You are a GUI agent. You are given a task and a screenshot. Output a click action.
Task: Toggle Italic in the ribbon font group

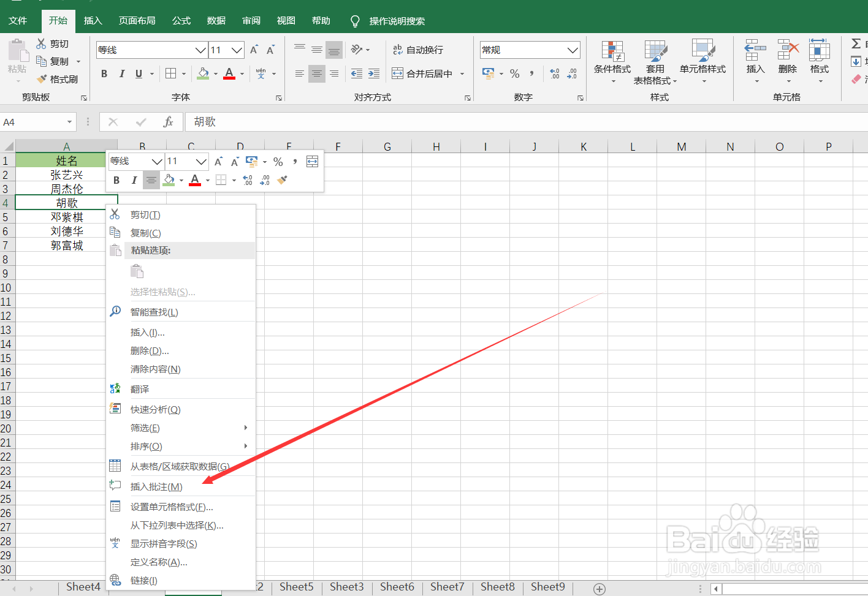pos(121,74)
